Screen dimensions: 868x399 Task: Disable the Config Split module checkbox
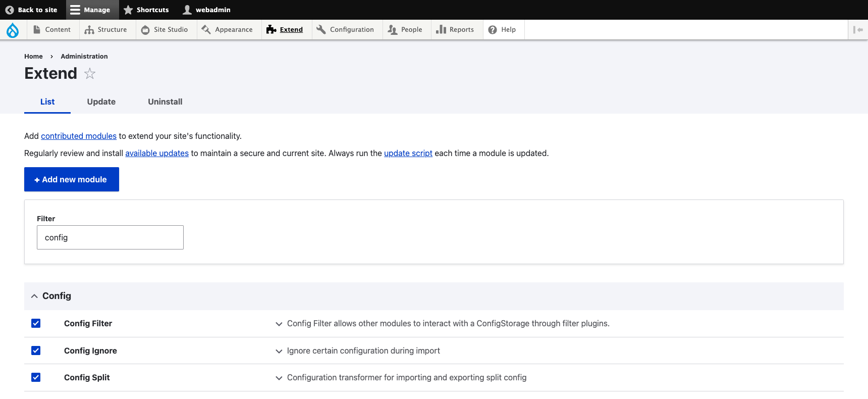(36, 377)
